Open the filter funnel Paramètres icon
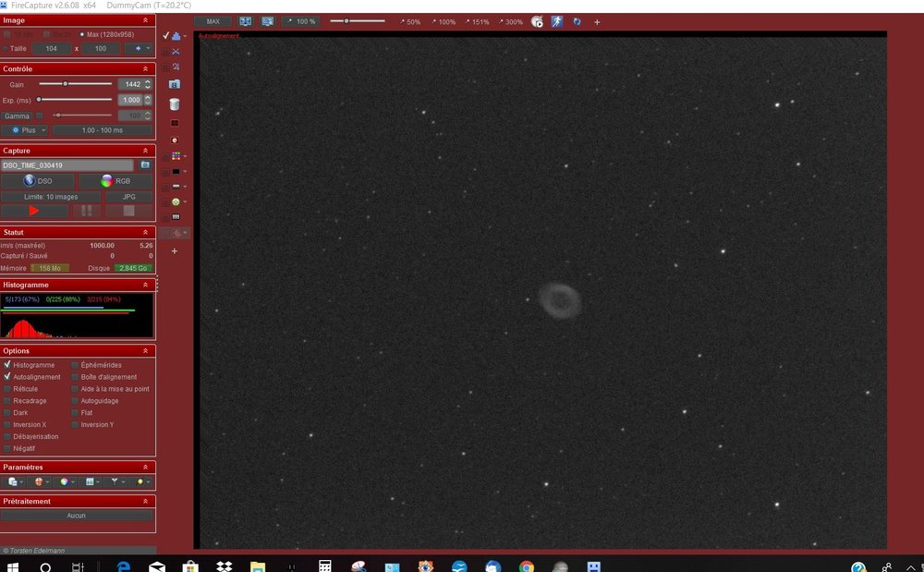Image resolution: width=924 pixels, height=572 pixels. click(115, 481)
